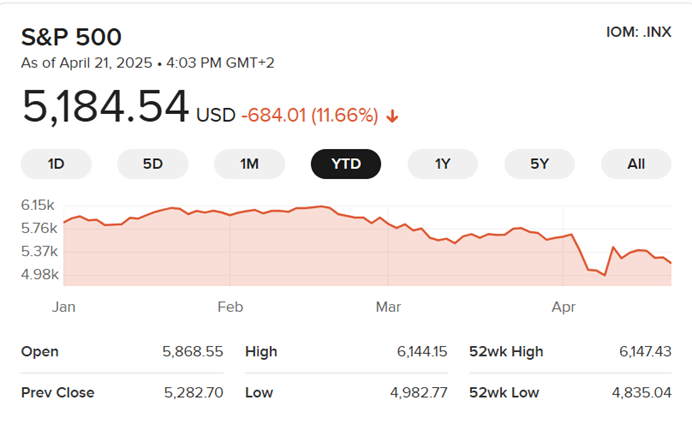Click the -684.01 (11.66%) change value
Screen dimensions: 692x430
click(310, 116)
